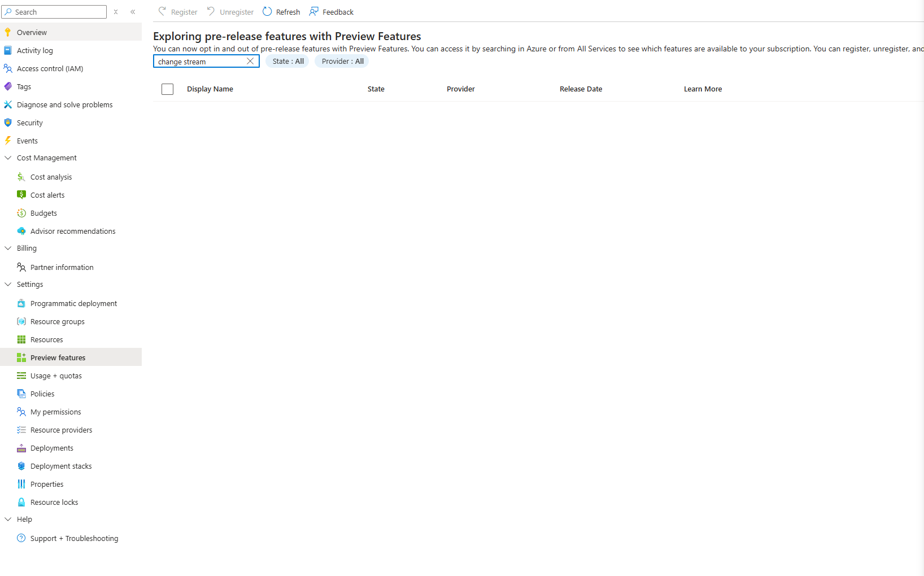This screenshot has width=924, height=576.
Task: Click the Usage + quotas icon
Action: coord(21,376)
